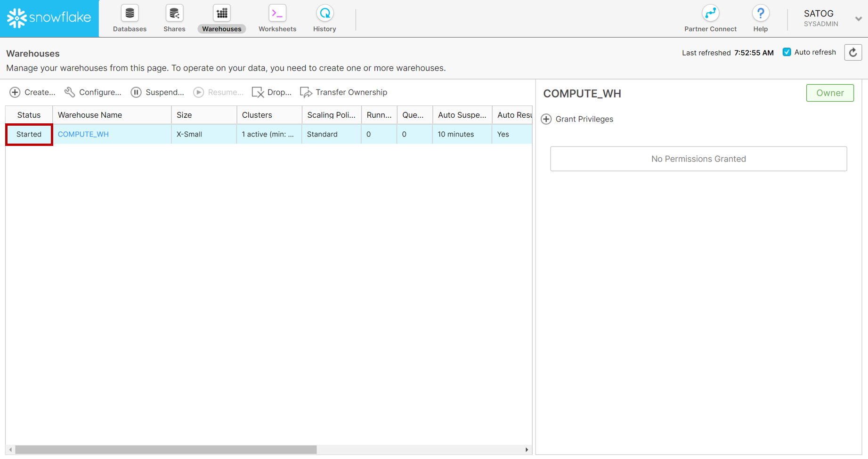Click the Drop... button text

(279, 92)
